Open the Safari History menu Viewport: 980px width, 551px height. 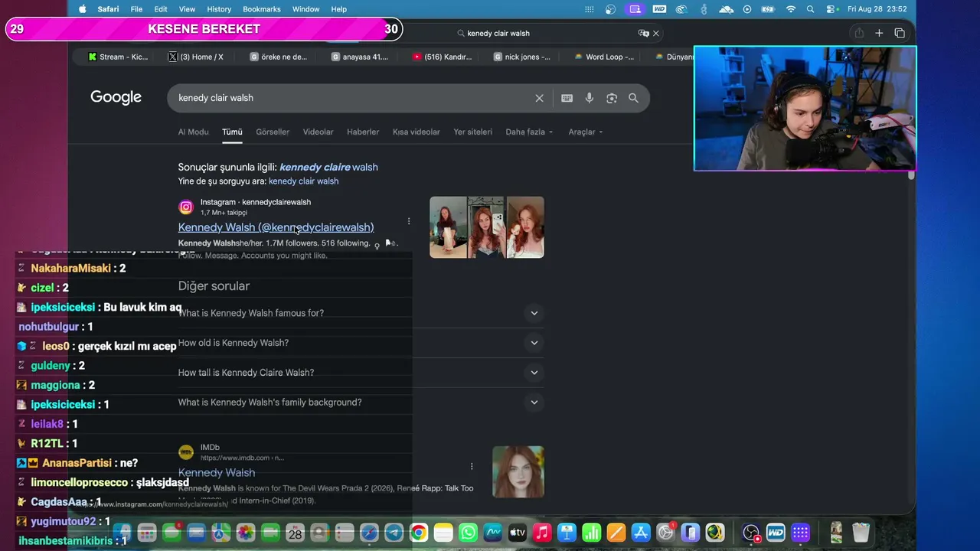coord(219,9)
